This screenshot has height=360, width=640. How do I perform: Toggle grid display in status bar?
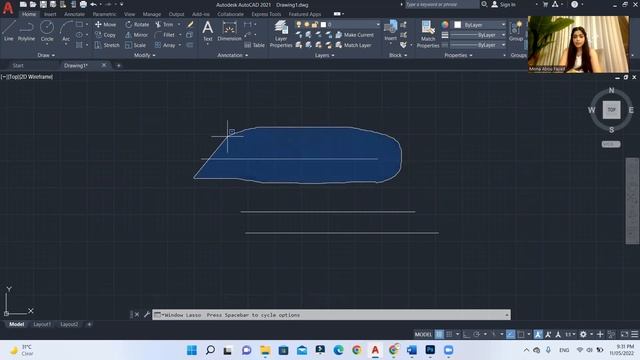[439, 334]
